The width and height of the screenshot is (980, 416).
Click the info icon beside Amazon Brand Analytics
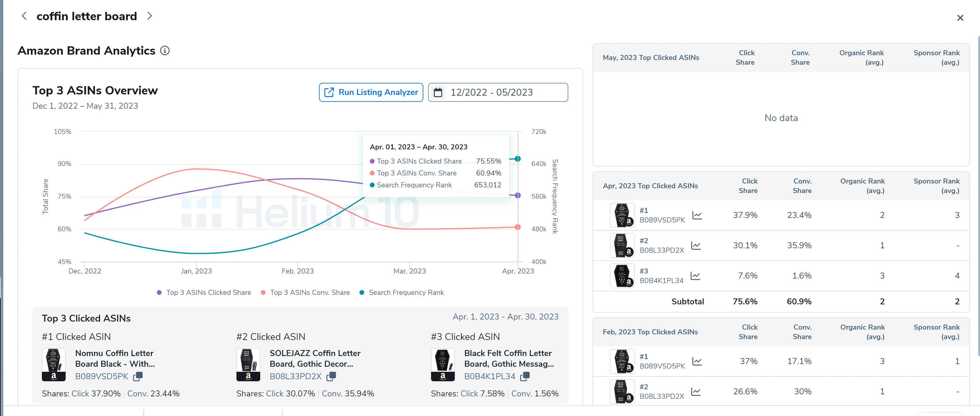[165, 50]
